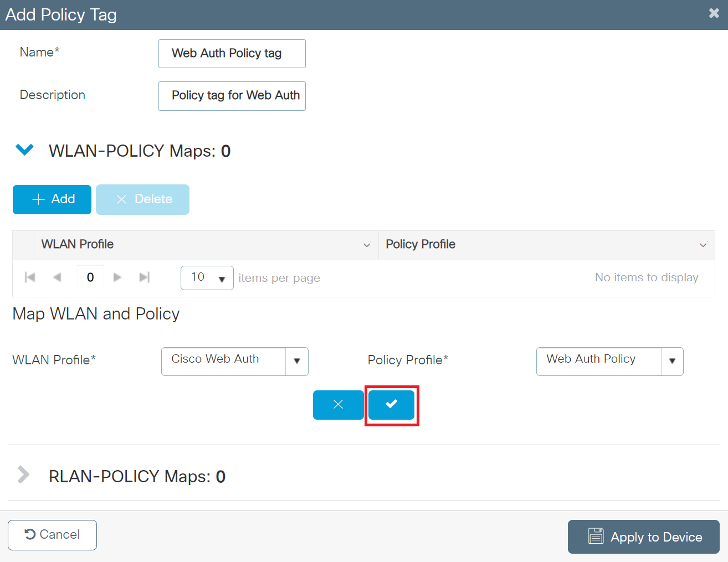Image resolution: width=728 pixels, height=562 pixels.
Task: Discard the mapping with the X button
Action: point(338,405)
